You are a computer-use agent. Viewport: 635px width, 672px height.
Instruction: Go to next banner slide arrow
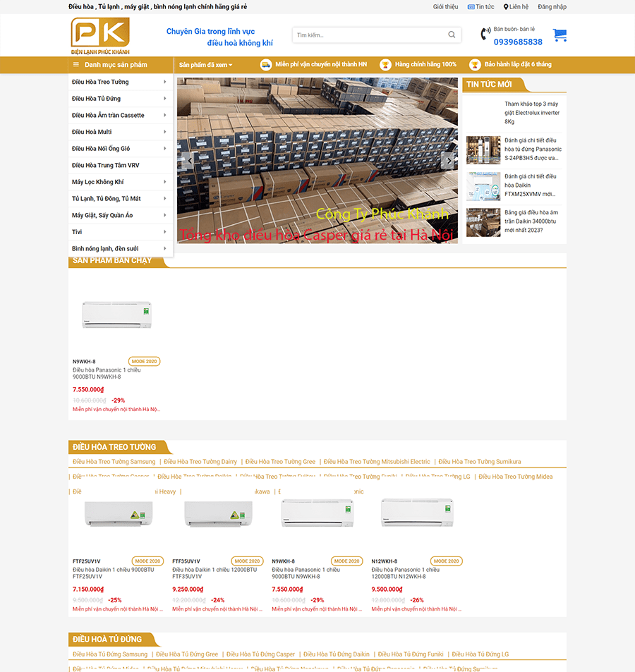click(449, 161)
